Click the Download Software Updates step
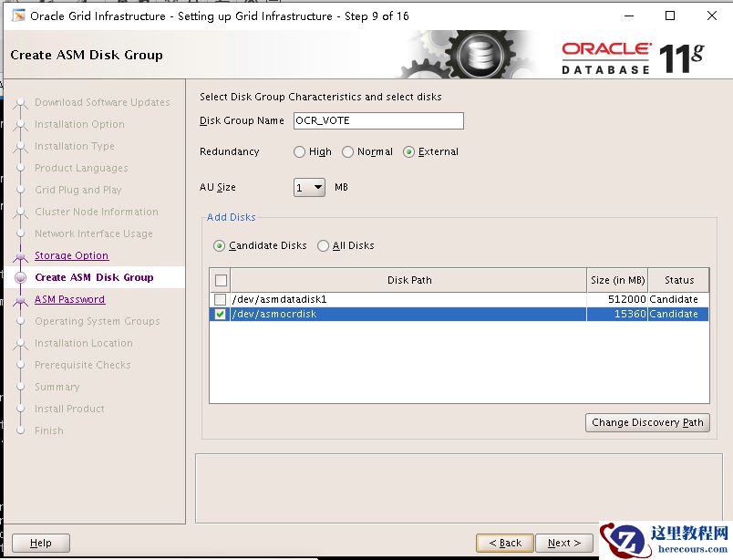 pos(102,102)
